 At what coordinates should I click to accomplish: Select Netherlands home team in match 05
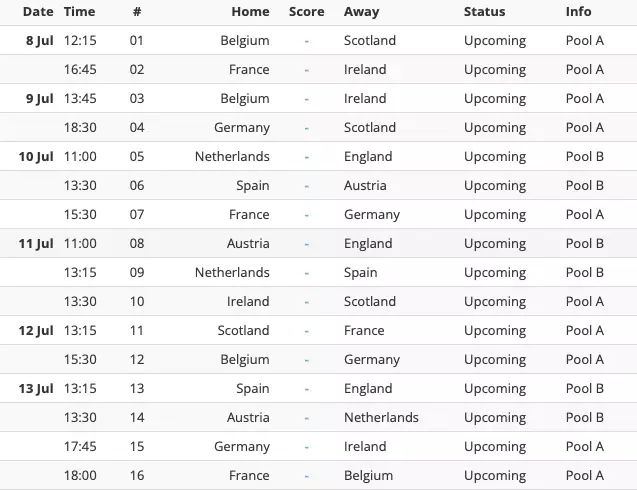[232, 157]
